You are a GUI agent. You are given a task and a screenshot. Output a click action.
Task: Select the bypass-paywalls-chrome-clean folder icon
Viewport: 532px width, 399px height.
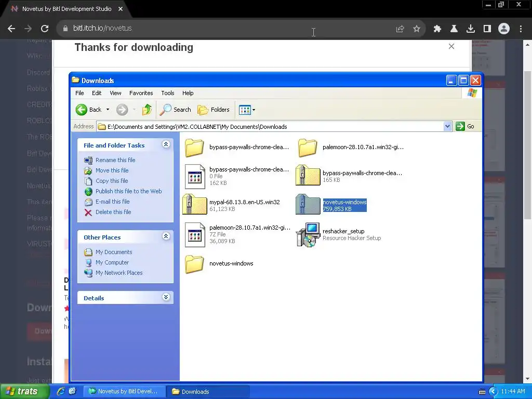(x=194, y=148)
